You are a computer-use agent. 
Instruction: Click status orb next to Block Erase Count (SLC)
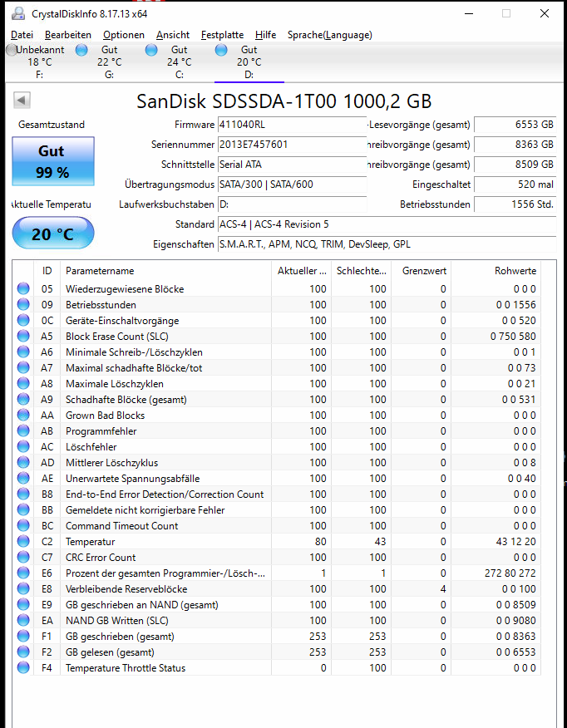point(23,336)
